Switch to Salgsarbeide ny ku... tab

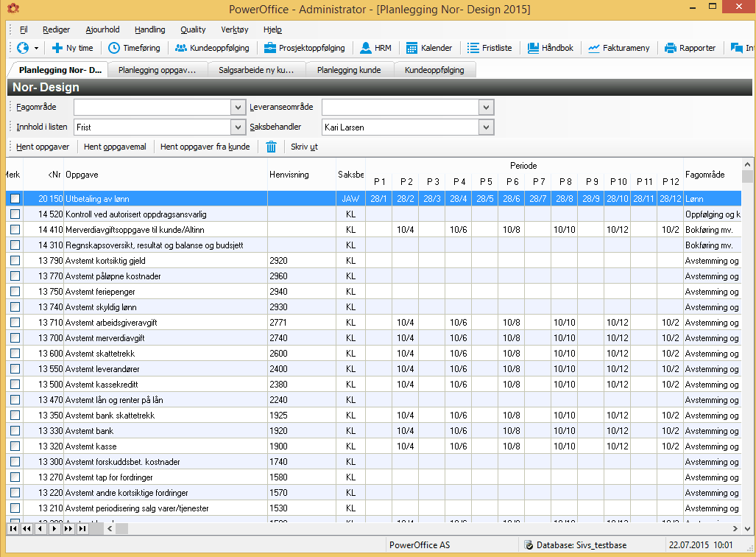click(256, 70)
